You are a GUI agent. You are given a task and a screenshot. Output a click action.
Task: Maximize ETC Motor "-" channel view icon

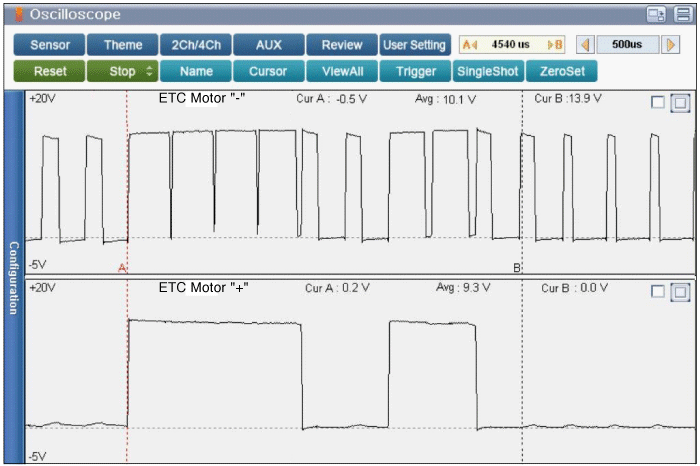coord(680,103)
